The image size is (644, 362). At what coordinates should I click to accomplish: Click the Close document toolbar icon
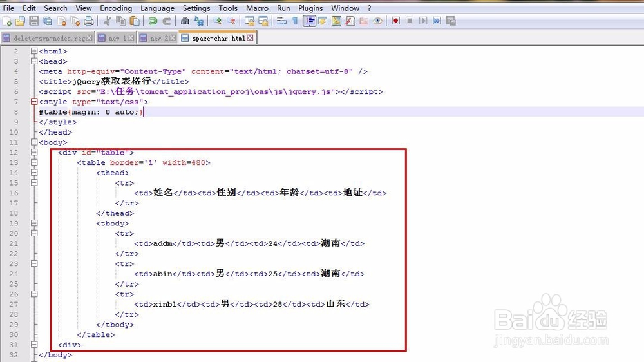(62, 21)
